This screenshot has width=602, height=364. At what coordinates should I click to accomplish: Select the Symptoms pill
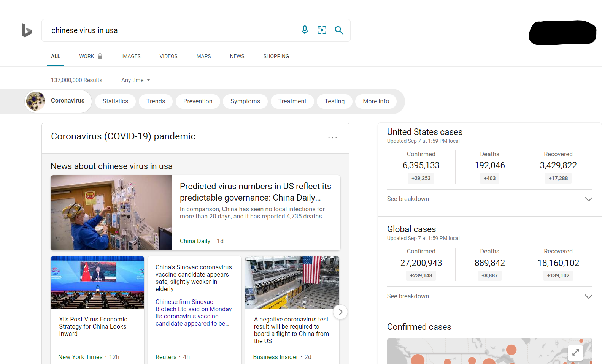[x=245, y=101]
